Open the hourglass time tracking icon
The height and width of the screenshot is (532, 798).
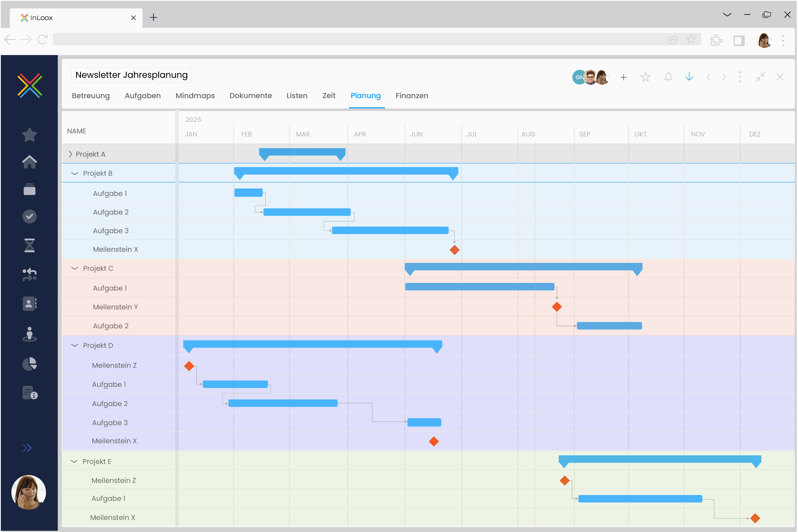click(30, 245)
